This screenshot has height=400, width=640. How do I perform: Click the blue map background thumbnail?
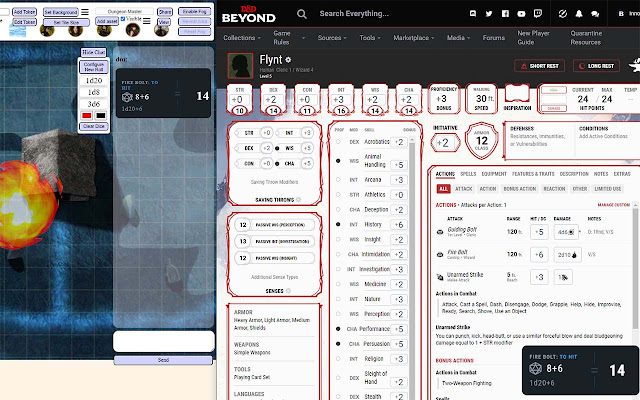18,31
